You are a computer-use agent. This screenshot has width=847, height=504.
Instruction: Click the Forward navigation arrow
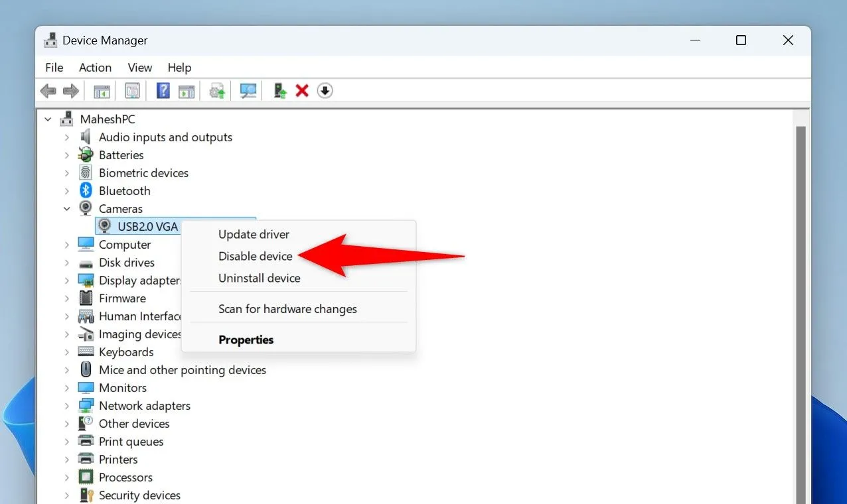(70, 90)
